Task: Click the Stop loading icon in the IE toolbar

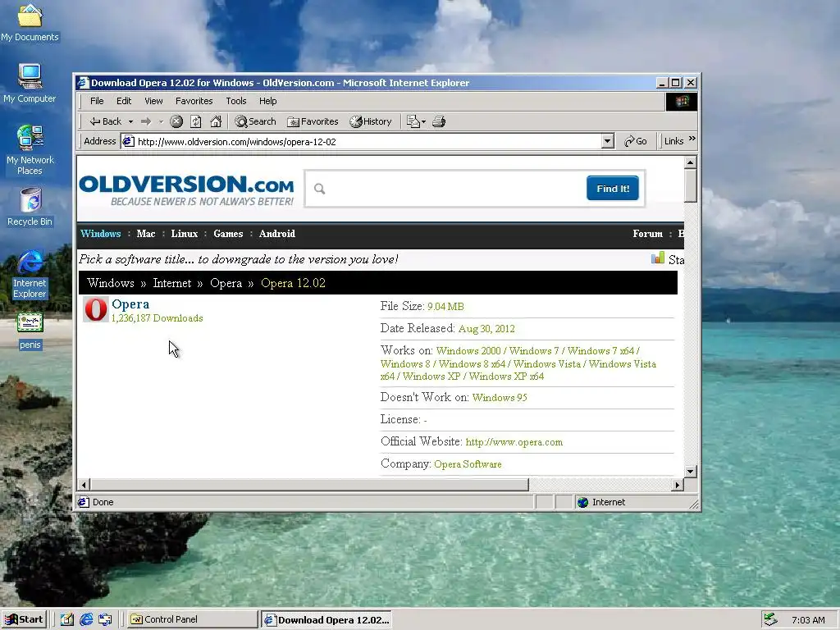Action: 176,121
